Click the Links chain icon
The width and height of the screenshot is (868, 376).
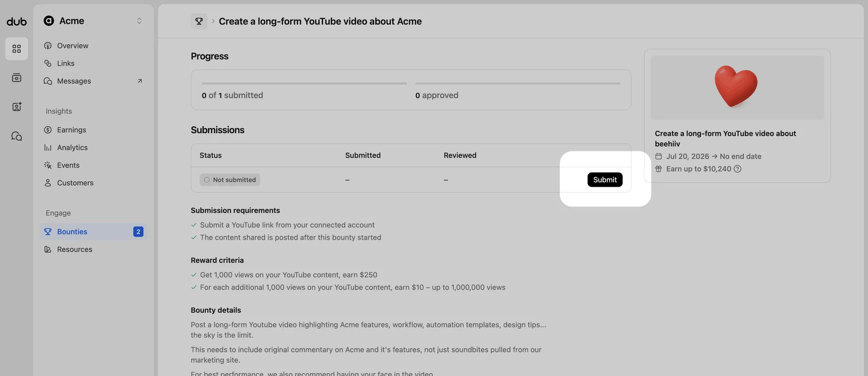(x=48, y=63)
